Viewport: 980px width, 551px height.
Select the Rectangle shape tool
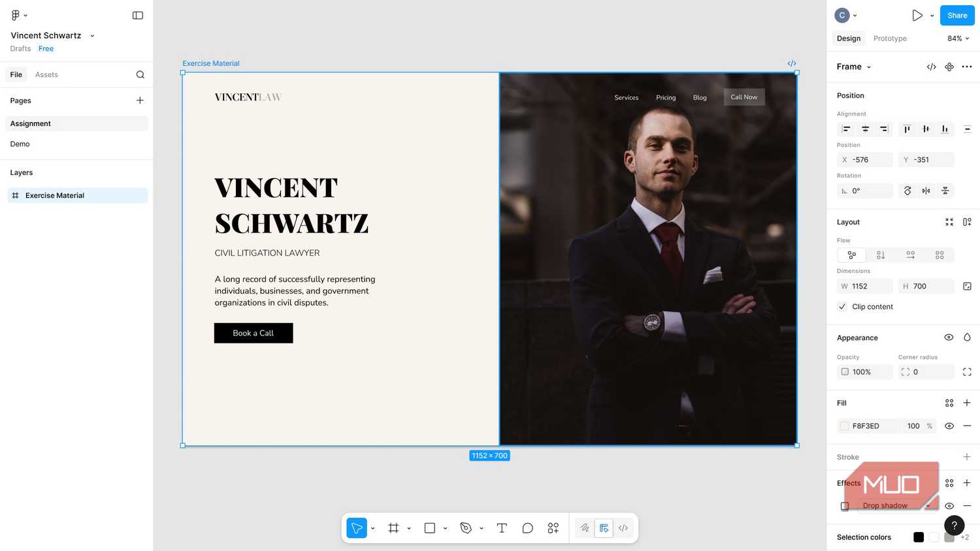pos(430,528)
